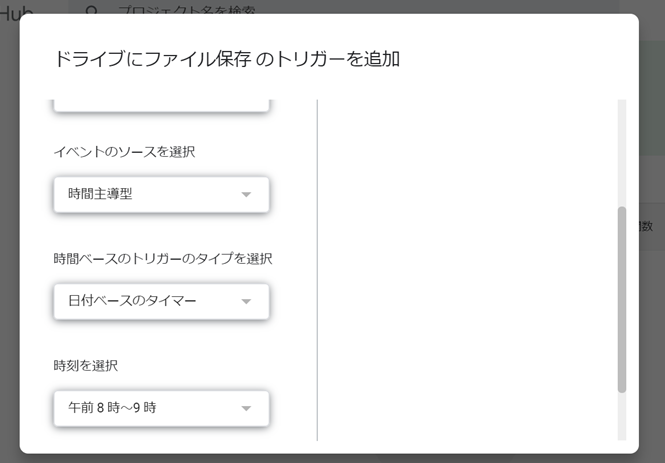
Task: Click the arrow icon beside 日付ベースのタイマー
Action: tap(246, 301)
